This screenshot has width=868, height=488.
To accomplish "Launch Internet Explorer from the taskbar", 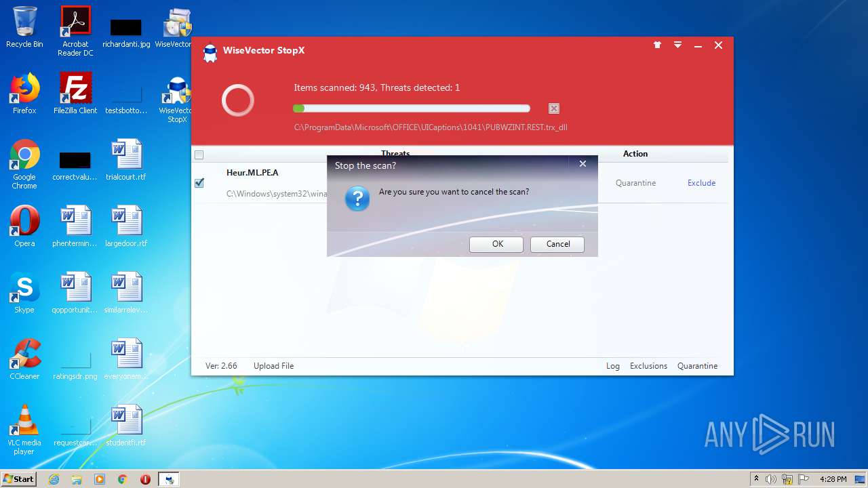I will (54, 479).
